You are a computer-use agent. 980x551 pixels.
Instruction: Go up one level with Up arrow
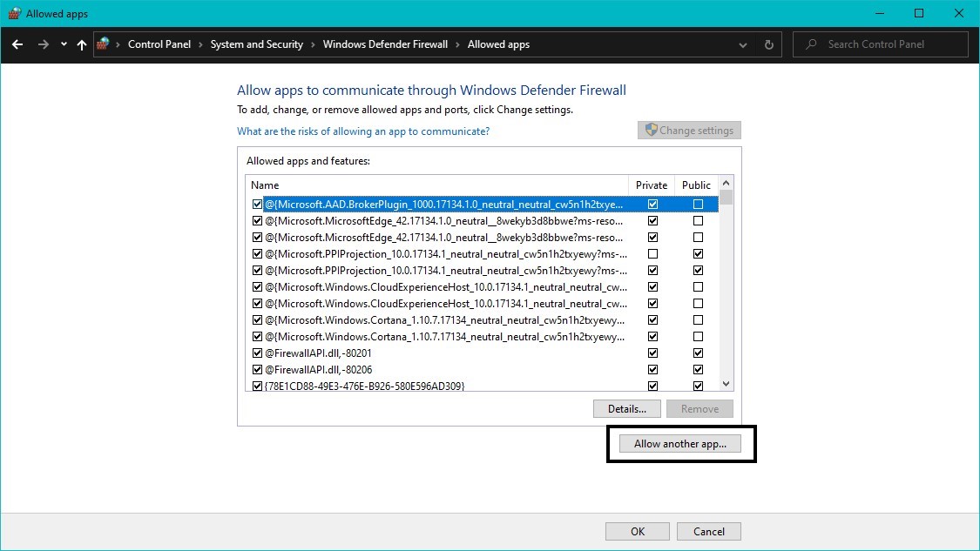pos(82,44)
